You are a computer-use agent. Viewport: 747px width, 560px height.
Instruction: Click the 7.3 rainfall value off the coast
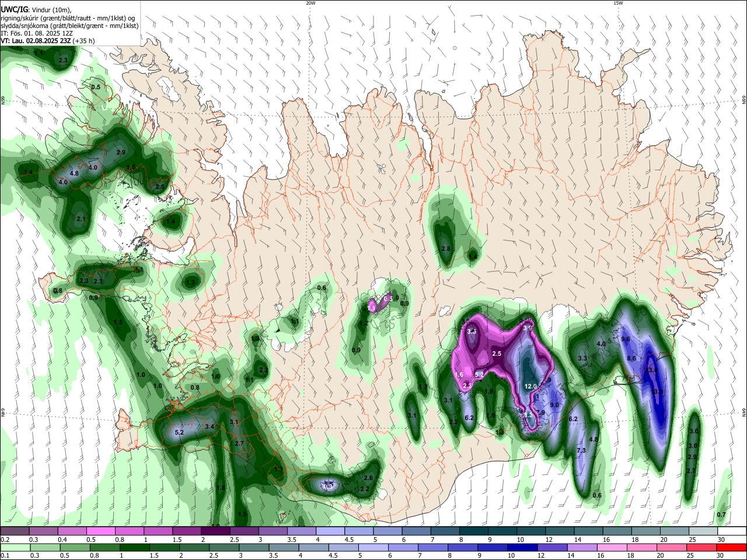coord(581,451)
